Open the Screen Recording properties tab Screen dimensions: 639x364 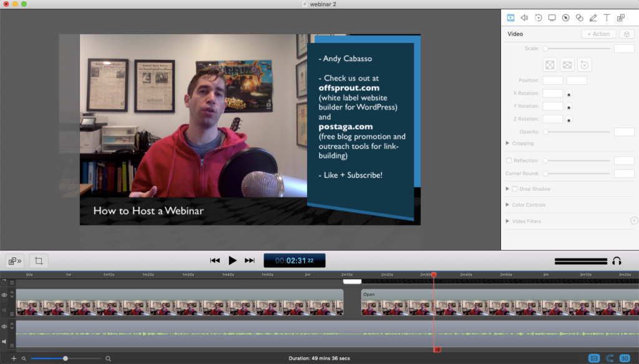coord(552,17)
